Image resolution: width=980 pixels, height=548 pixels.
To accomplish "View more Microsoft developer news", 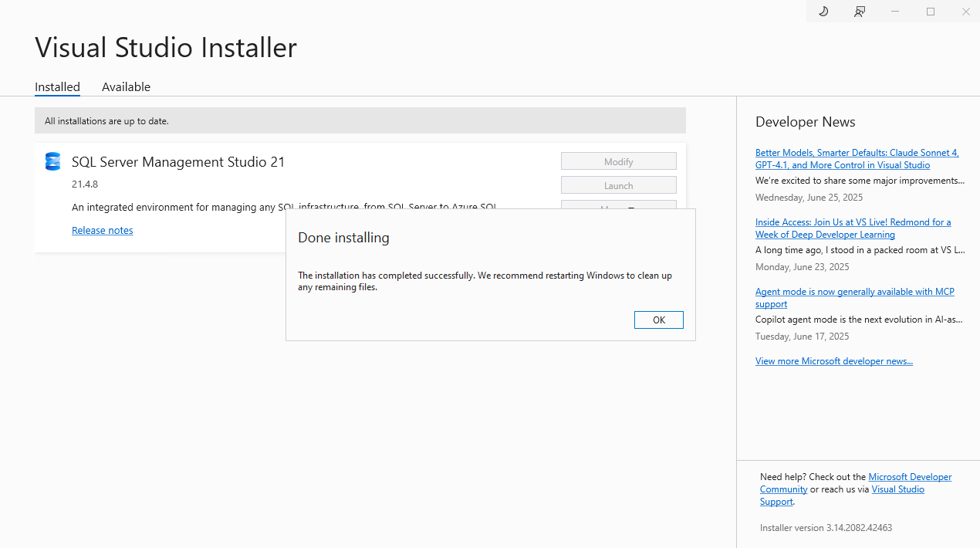I will tap(834, 360).
